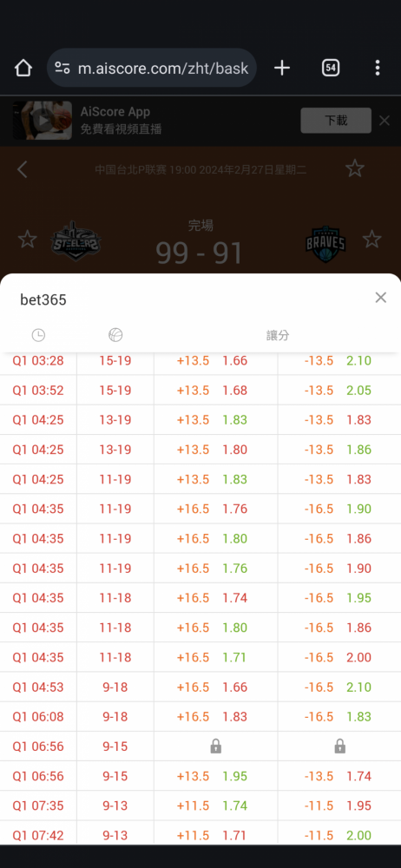The image size is (401, 868).
Task: Tap the clock time column icon
Action: click(38, 335)
